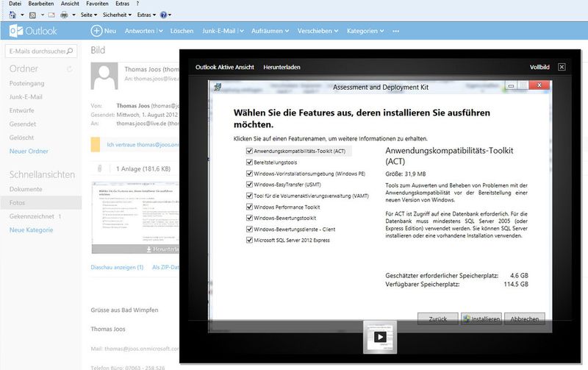Open the Favoriten menu
The image size is (588, 370).
click(97, 4)
